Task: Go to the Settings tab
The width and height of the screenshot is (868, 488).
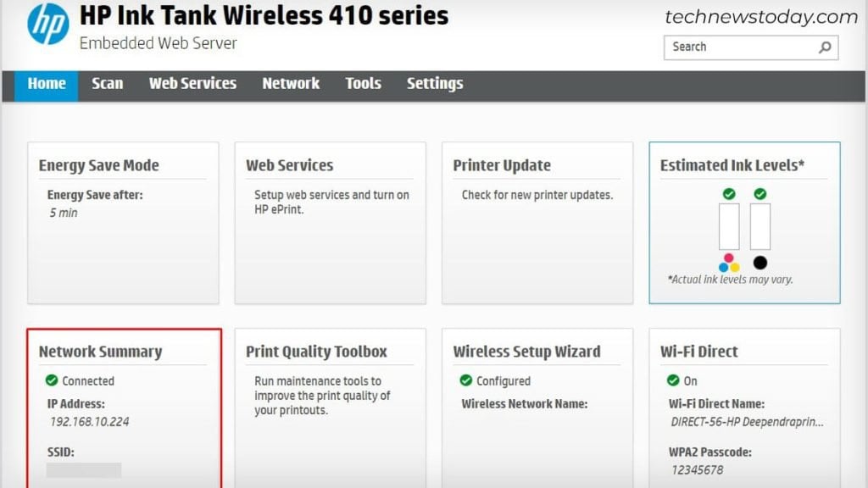Action: point(434,84)
